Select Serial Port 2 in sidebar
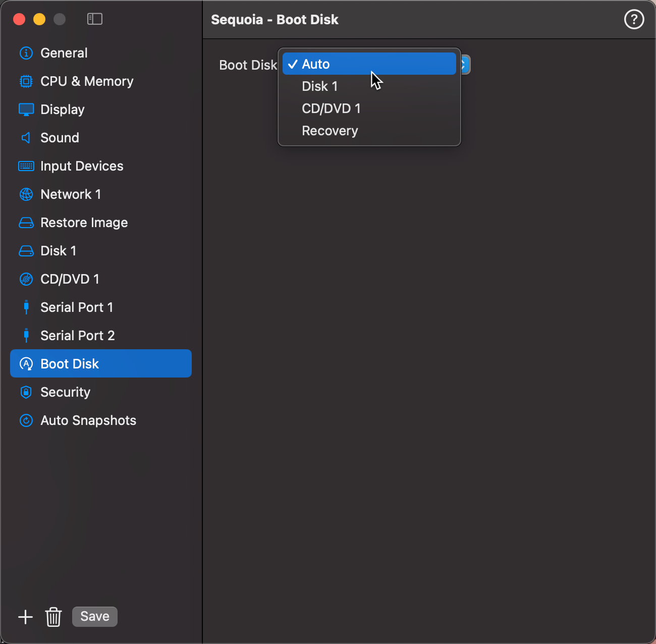Screen dimensions: 656x644 77,336
